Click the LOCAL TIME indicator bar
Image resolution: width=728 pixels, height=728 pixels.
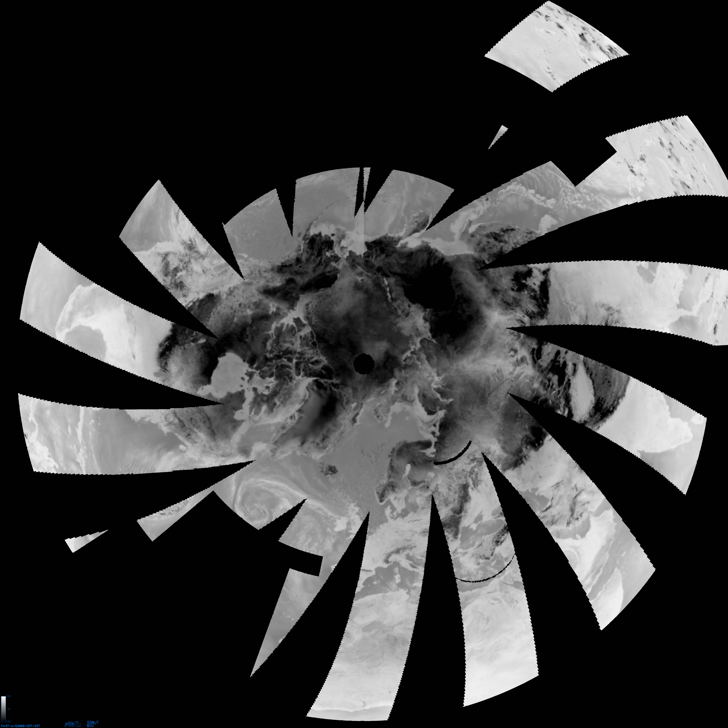coord(73,724)
